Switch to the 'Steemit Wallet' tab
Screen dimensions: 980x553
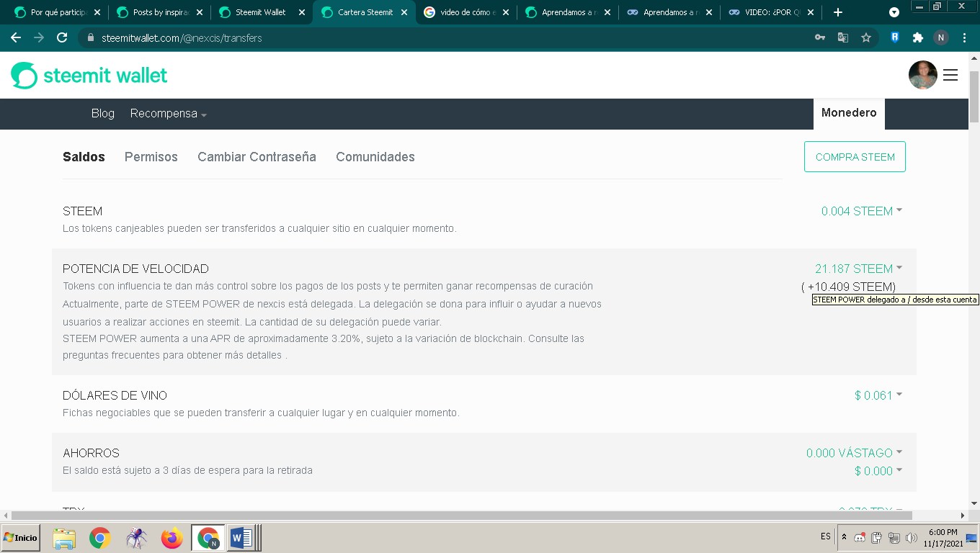261,12
